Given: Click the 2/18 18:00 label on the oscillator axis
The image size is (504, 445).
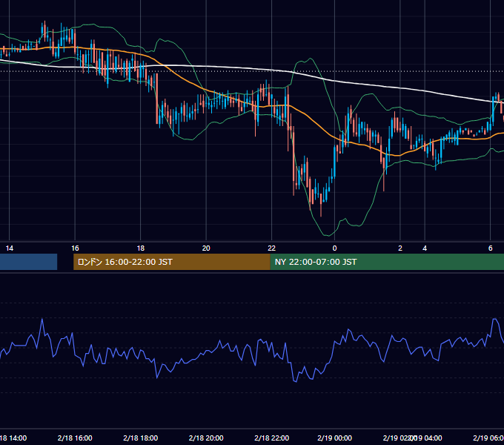Looking at the screenshot, I should [141, 438].
